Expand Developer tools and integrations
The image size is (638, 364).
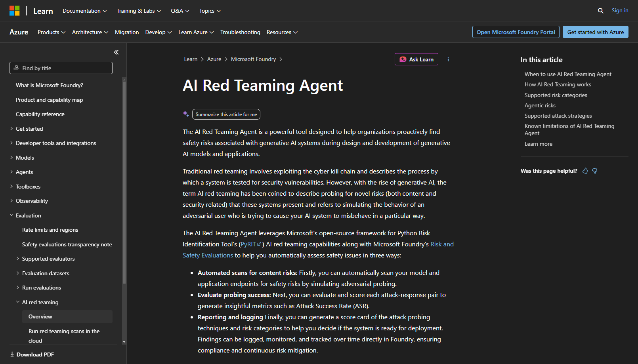[x=11, y=143]
